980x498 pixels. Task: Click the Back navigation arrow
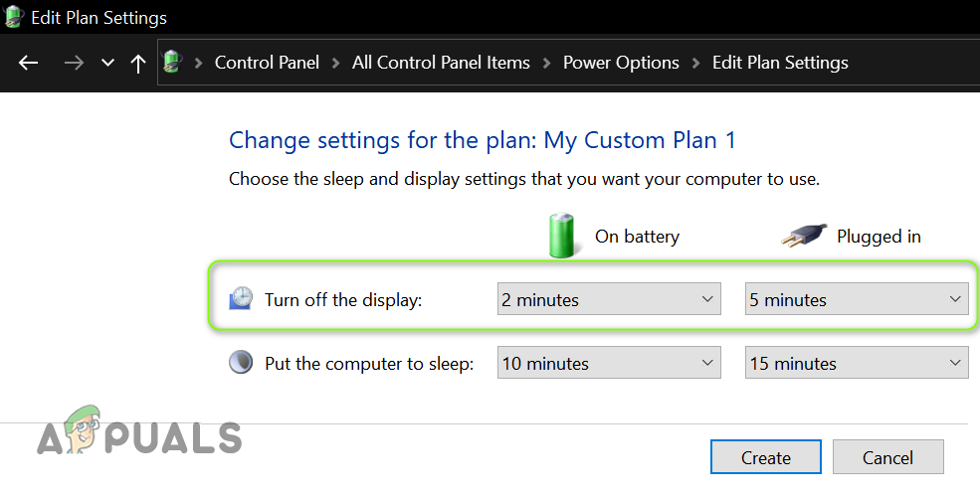(x=29, y=63)
